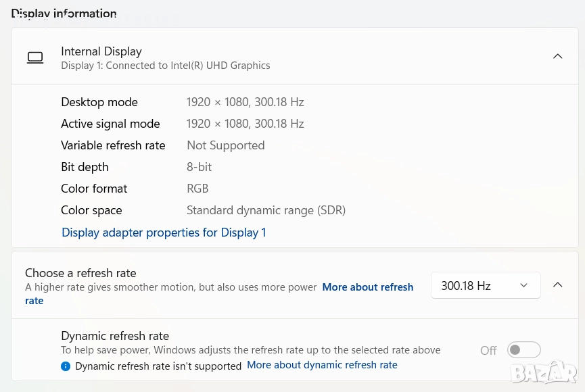
Task: Open the 300.18 Hz refresh rate dropdown
Action: 485,285
